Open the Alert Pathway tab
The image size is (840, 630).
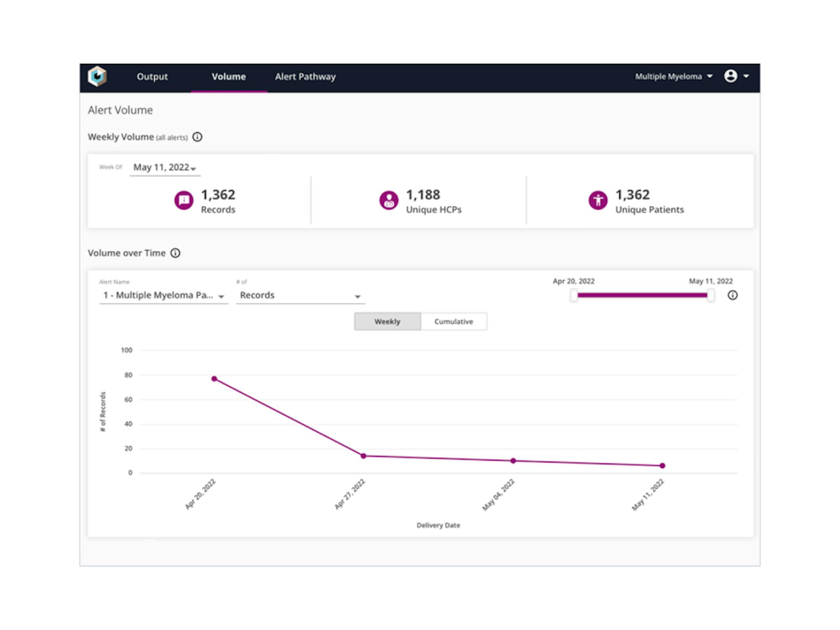pyautogui.click(x=305, y=76)
